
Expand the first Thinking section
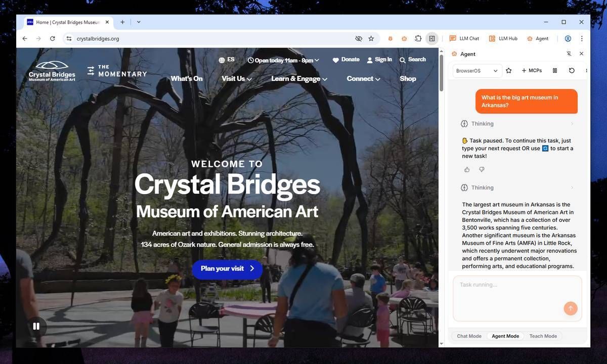[x=517, y=124]
